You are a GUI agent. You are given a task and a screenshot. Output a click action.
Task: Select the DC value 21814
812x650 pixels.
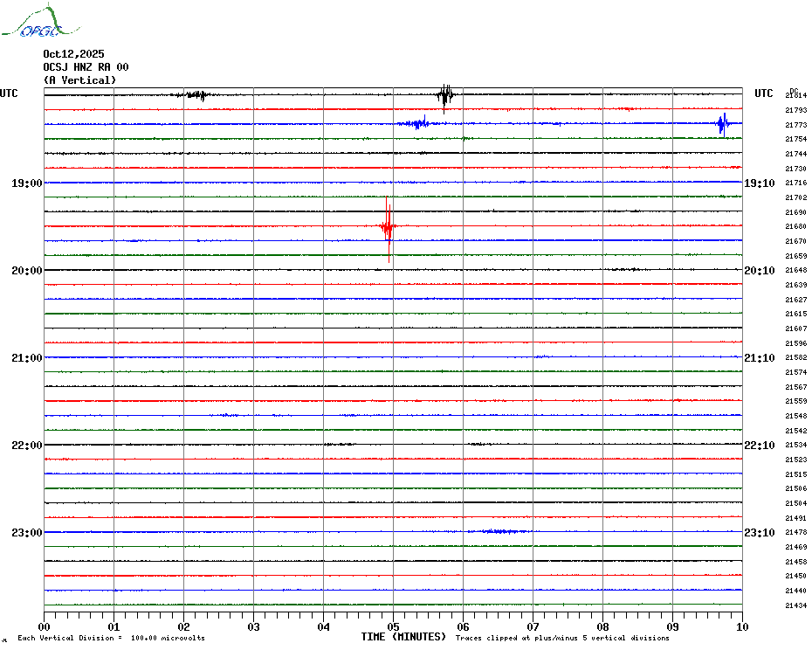pyautogui.click(x=796, y=96)
